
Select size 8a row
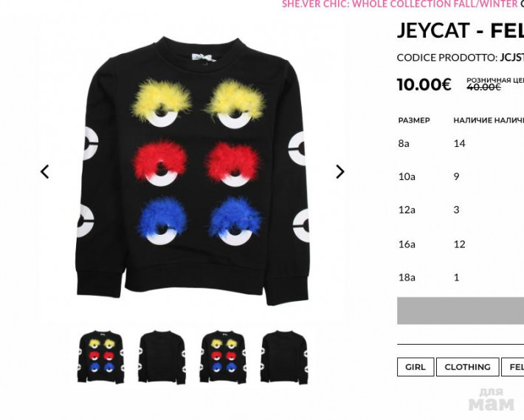tap(461, 143)
